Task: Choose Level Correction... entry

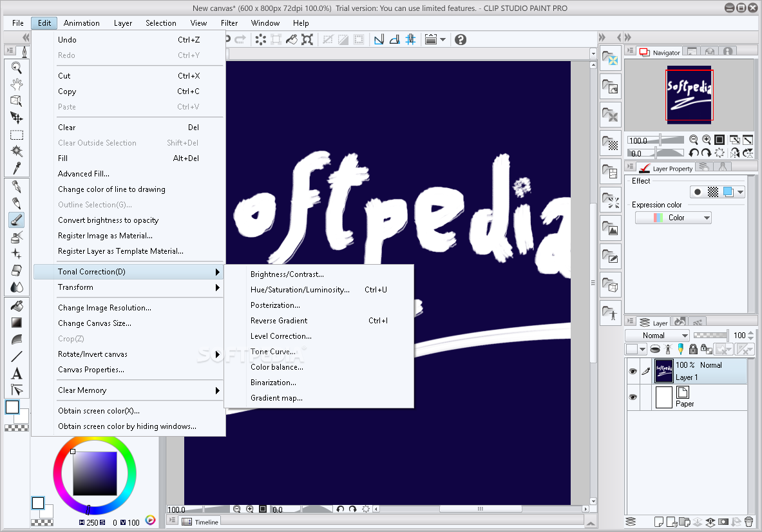Action: coord(281,336)
